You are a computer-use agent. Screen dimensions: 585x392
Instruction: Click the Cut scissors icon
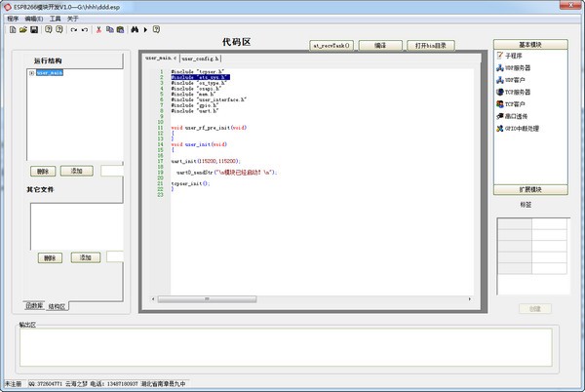[98, 29]
